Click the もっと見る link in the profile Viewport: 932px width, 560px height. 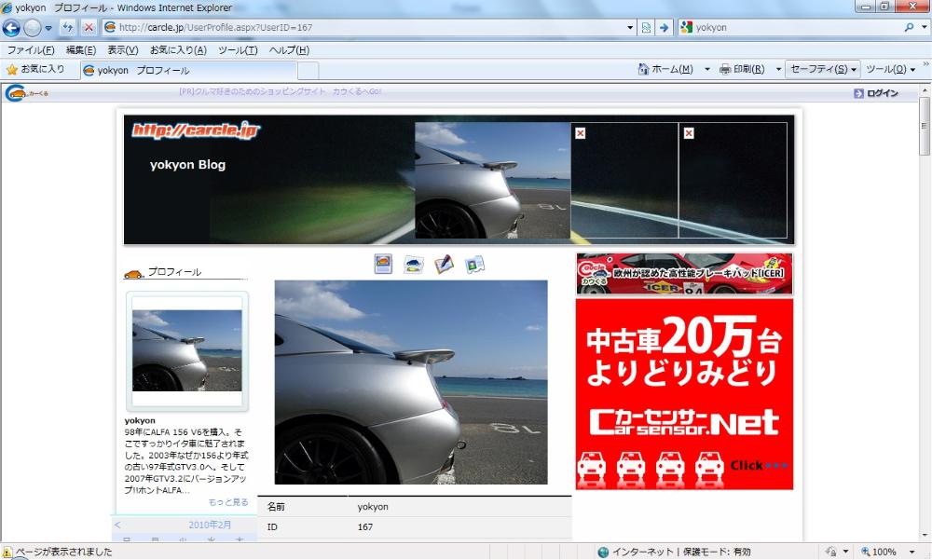(228, 500)
